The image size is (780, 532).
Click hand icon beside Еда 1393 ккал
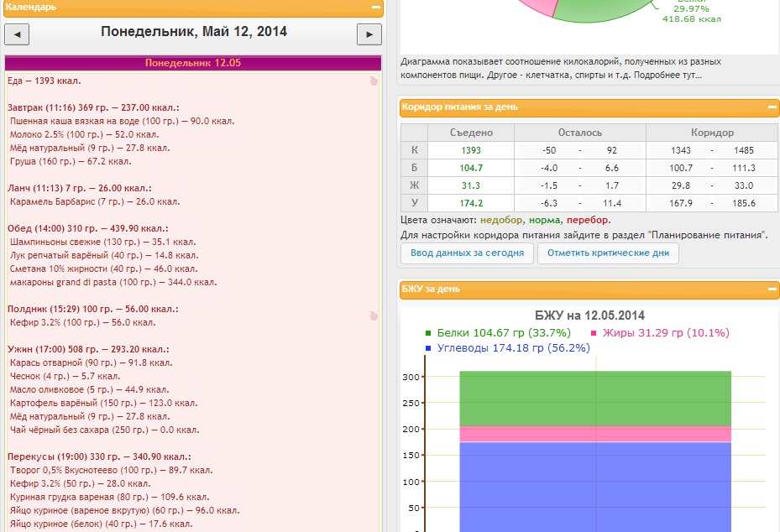point(374,81)
